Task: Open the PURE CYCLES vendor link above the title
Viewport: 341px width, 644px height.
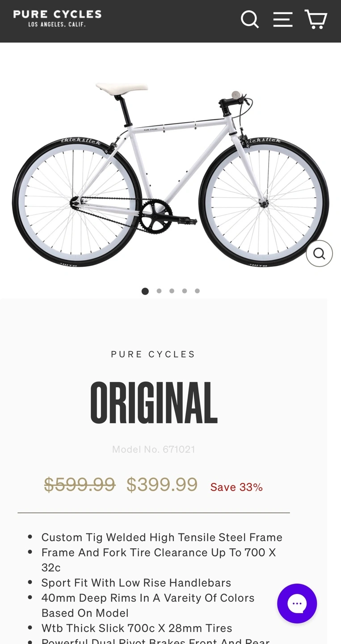Action: pyautogui.click(x=153, y=354)
